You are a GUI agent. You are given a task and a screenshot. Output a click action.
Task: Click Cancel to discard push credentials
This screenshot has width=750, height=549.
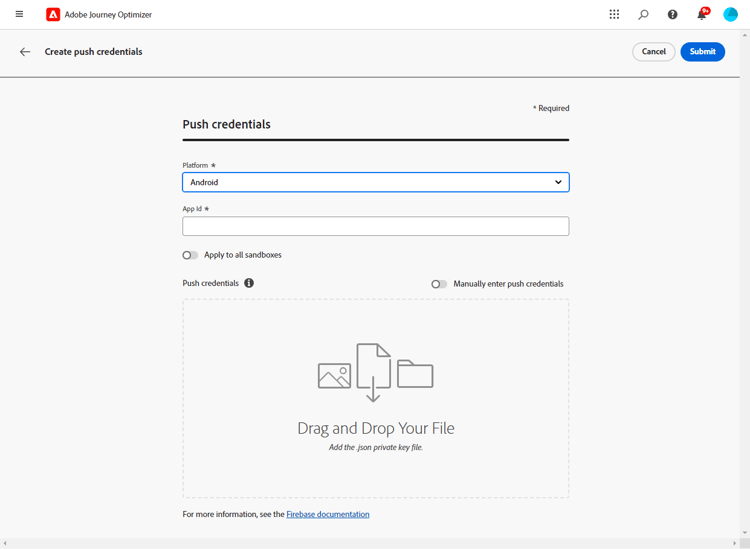point(653,52)
